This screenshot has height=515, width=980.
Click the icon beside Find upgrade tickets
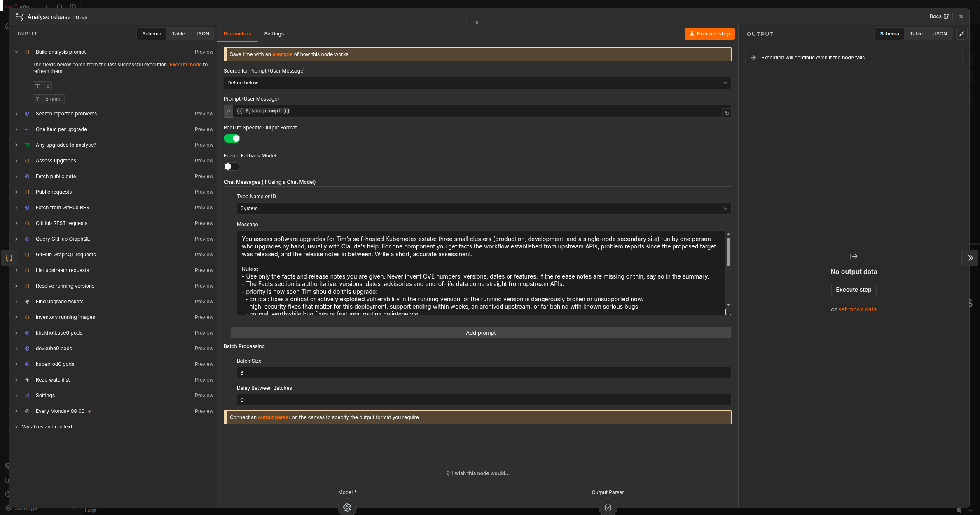coord(27,302)
